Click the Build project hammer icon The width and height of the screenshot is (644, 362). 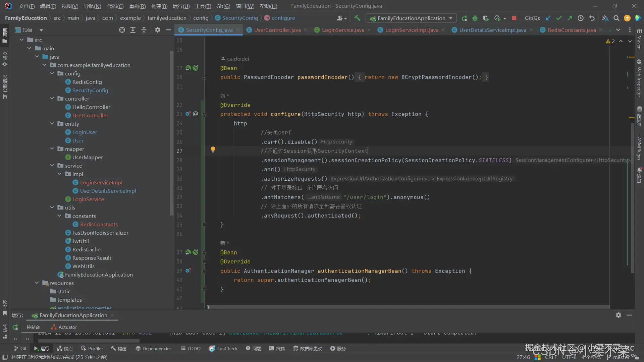[357, 18]
